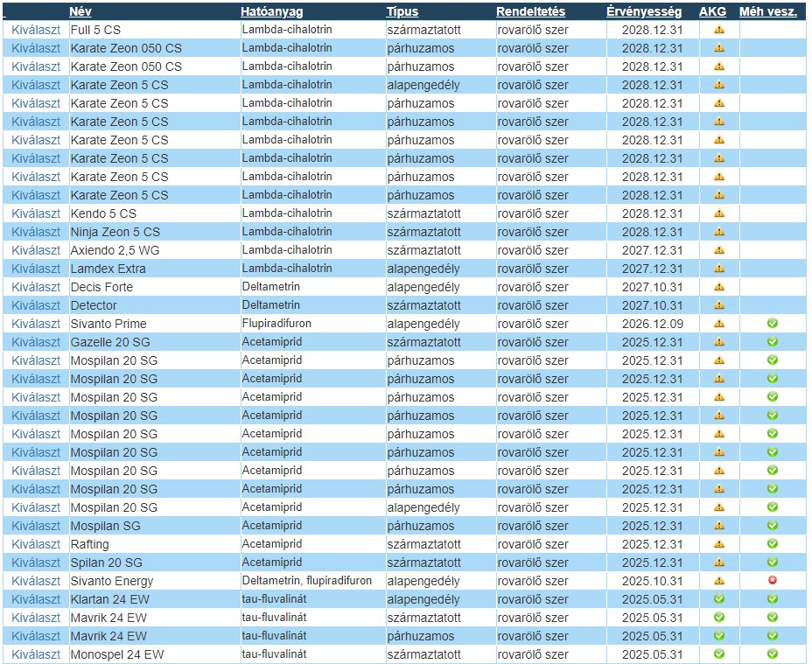Click product name Sivanto Energy
Screen dimensions: 812x664
click(x=112, y=581)
